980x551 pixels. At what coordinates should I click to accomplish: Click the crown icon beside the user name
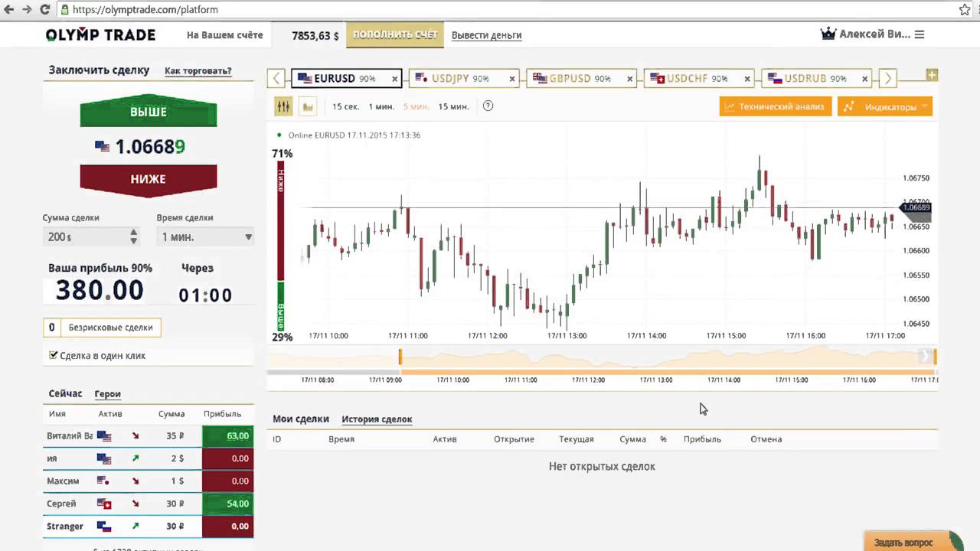coord(828,34)
